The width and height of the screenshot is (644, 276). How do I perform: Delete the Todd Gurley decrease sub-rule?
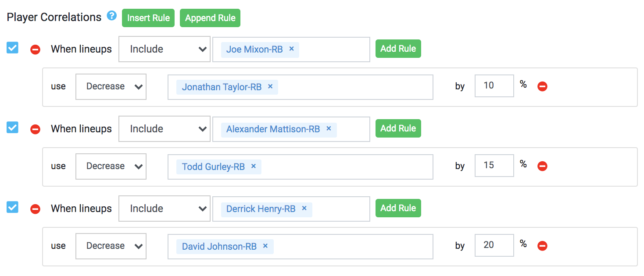(x=542, y=166)
